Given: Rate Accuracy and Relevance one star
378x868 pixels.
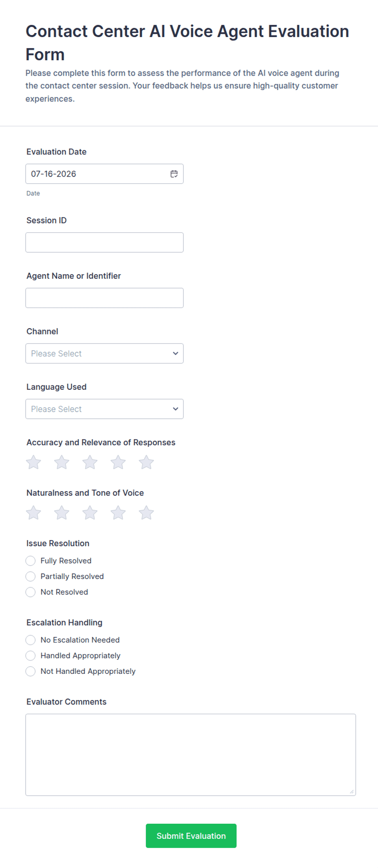Looking at the screenshot, I should 33,462.
